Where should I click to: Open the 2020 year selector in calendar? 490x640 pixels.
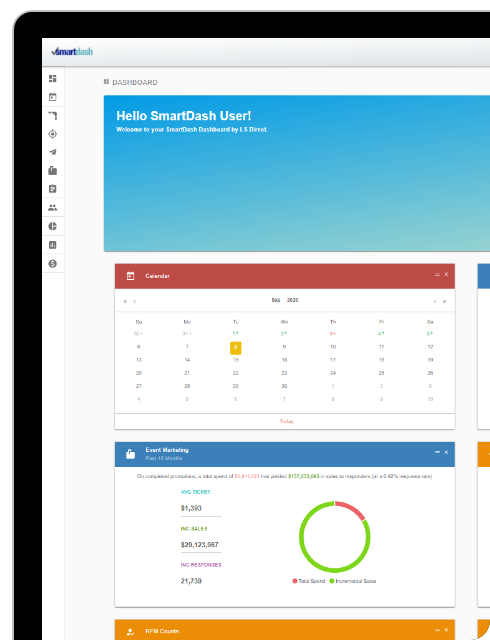[x=292, y=300]
